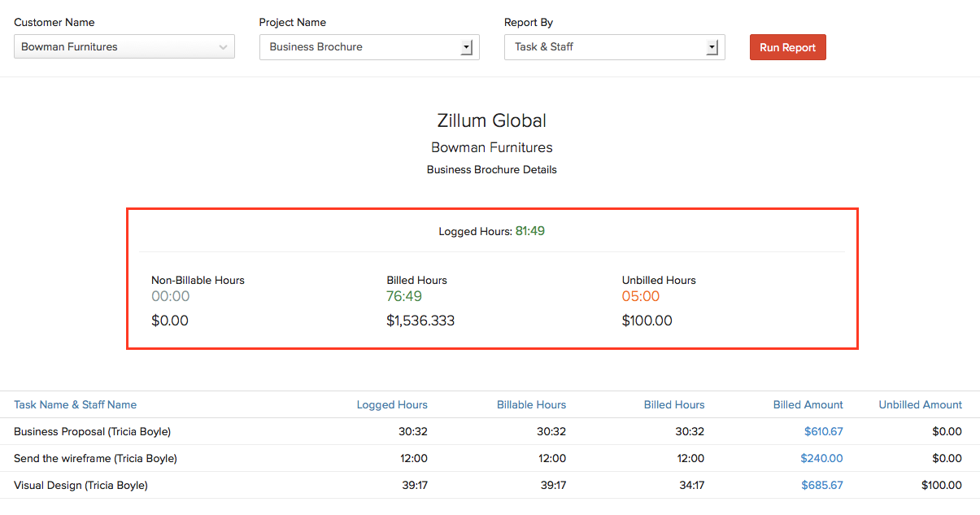Click the Non-Billable Hours summary label
This screenshot has height=515, width=980.
[198, 280]
